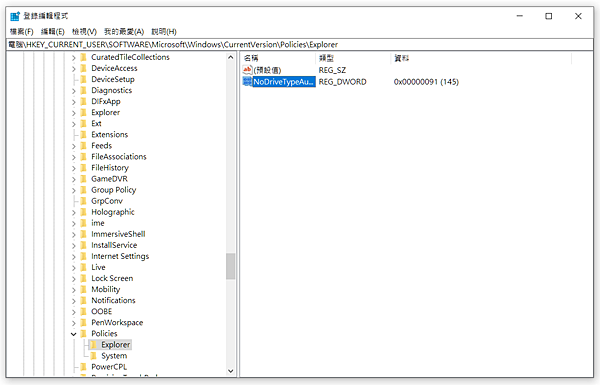Screen dimensions: 600x385
Task: Click the (預設值) string value icon
Action: 247,70
